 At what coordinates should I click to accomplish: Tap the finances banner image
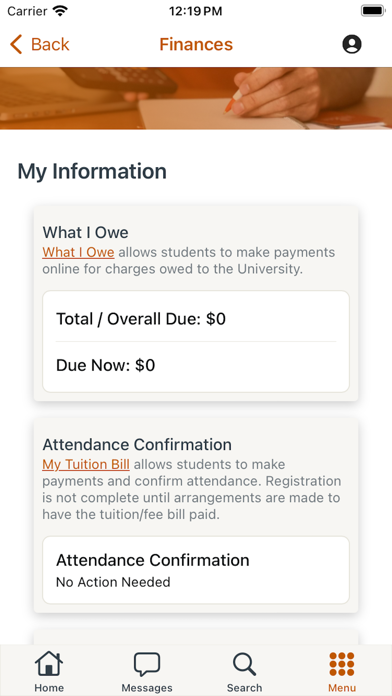[196, 98]
